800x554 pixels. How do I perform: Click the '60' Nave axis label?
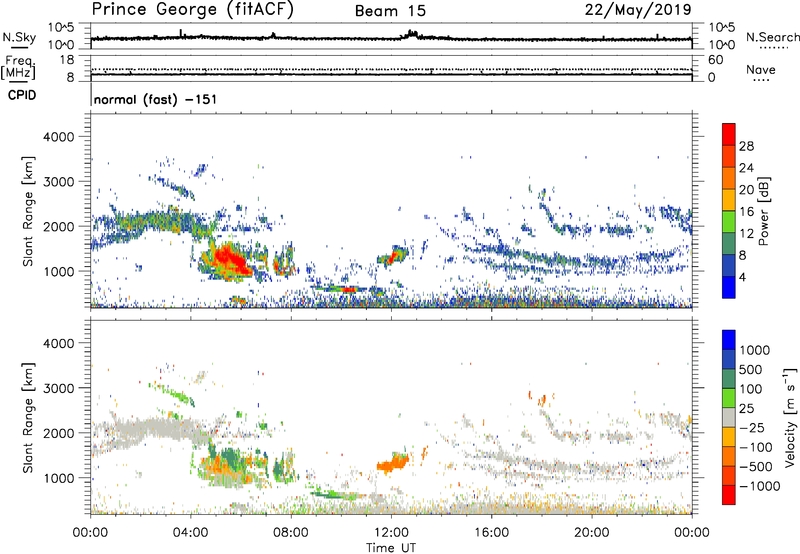coord(715,60)
